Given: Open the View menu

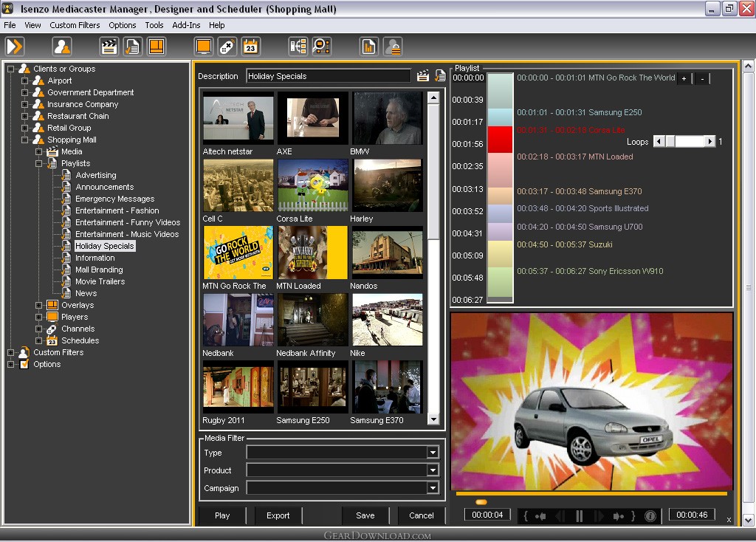Looking at the screenshot, I should click(x=32, y=25).
